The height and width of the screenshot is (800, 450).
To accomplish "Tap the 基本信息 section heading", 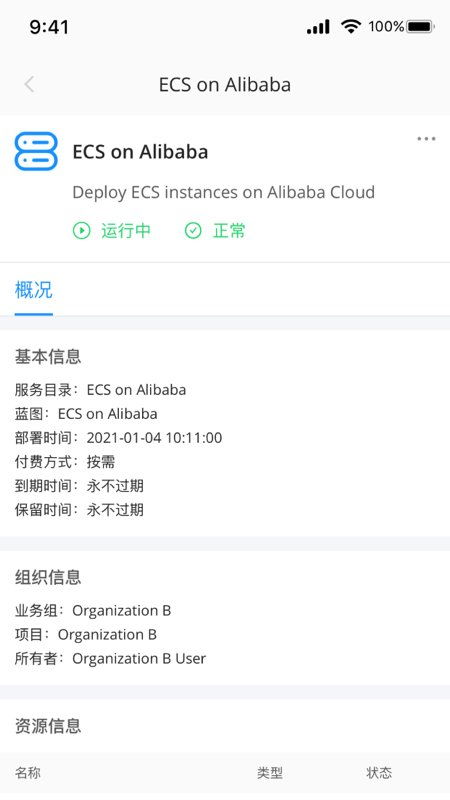I will click(48, 357).
